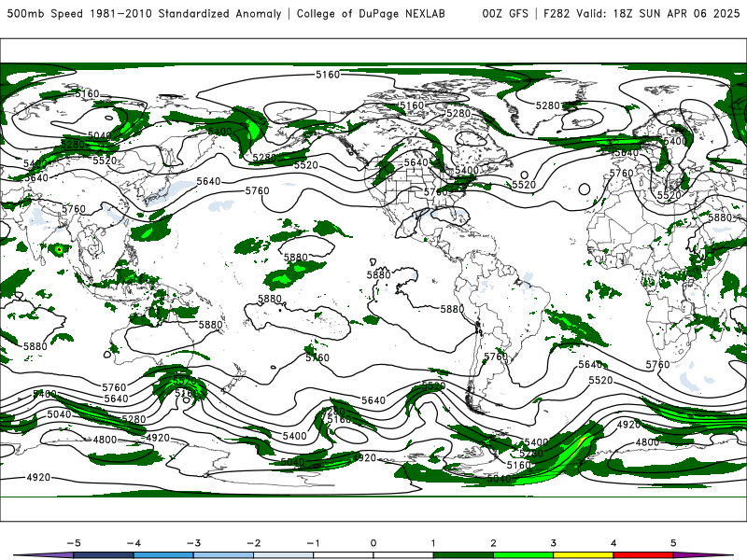Viewport: 747px width, 560px height.
Task: Click the red 4 to 5 legend swatch
Action: coord(643,555)
